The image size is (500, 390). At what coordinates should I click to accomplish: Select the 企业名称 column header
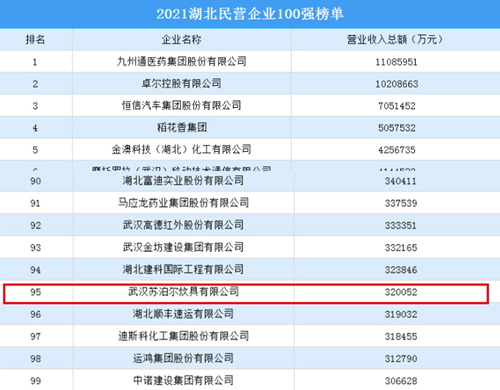[x=182, y=40]
